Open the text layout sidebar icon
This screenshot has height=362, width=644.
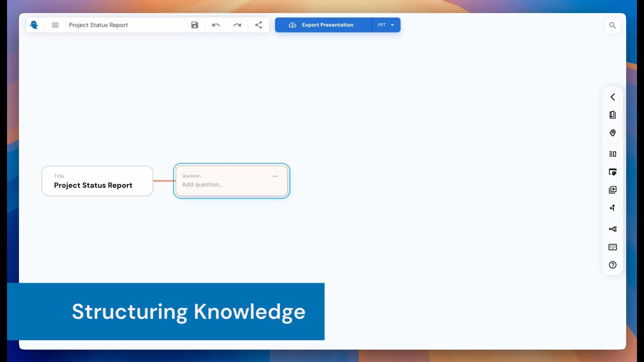tap(612, 154)
